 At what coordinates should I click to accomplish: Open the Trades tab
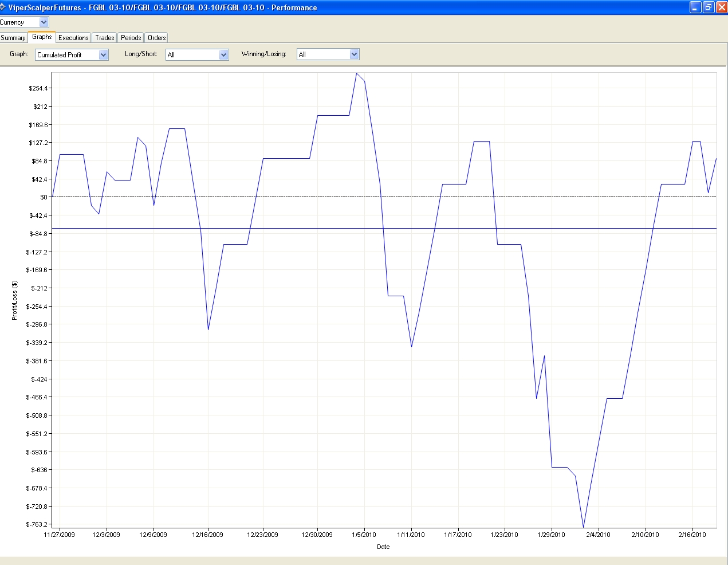click(104, 38)
